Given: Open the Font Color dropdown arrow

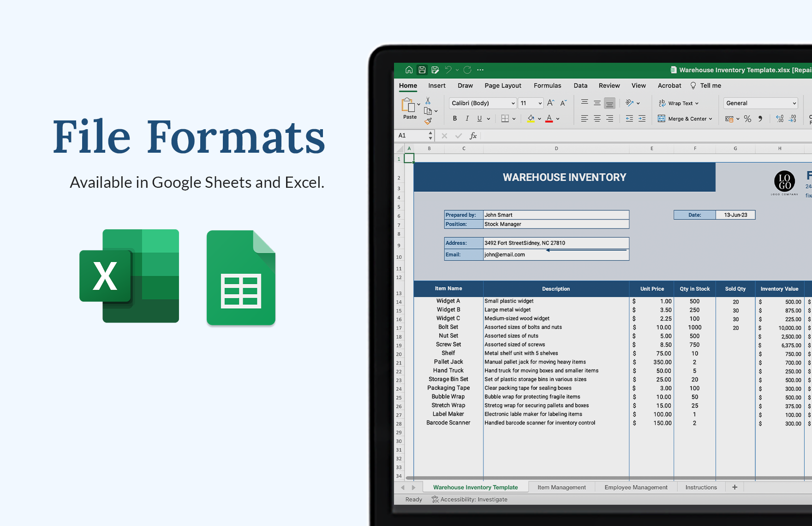Looking at the screenshot, I should [558, 119].
